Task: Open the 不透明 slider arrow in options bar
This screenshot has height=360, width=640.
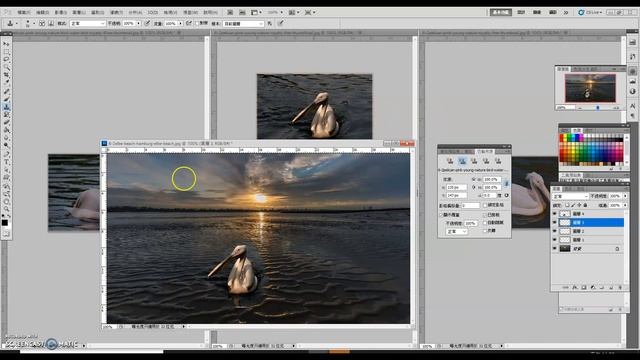Action: point(139,24)
